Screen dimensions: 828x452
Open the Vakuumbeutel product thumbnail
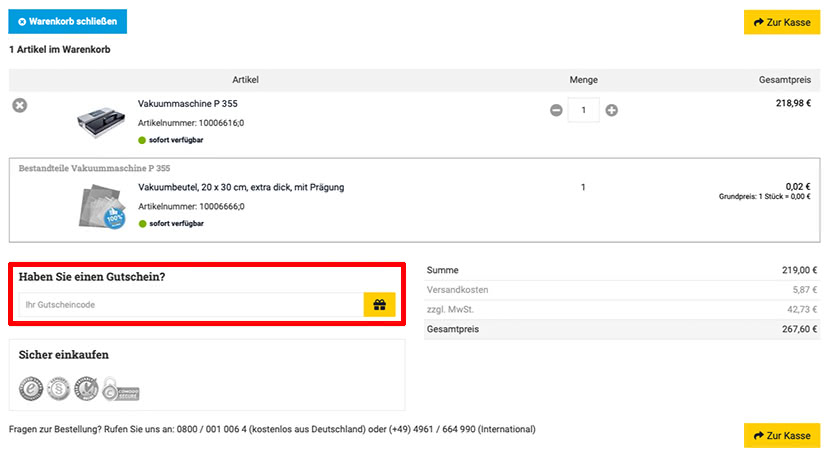(102, 206)
